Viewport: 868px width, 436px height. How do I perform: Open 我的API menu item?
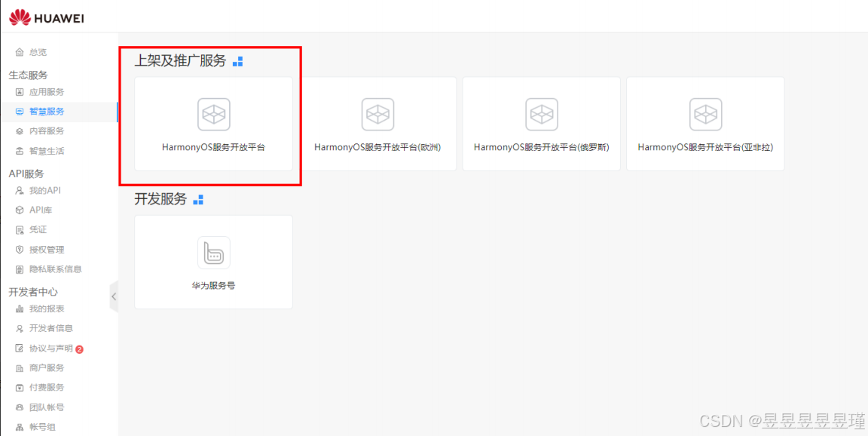[59, 190]
